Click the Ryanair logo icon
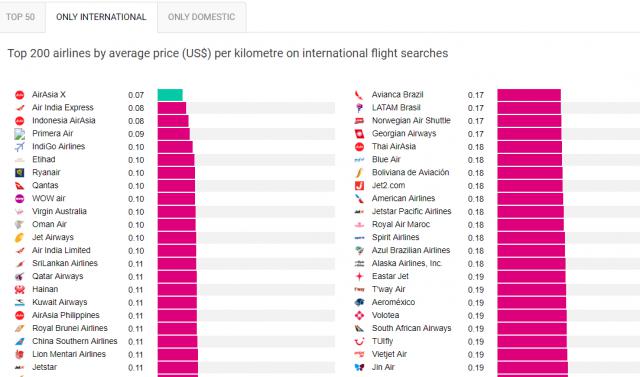This screenshot has width=640, height=377. 20,173
